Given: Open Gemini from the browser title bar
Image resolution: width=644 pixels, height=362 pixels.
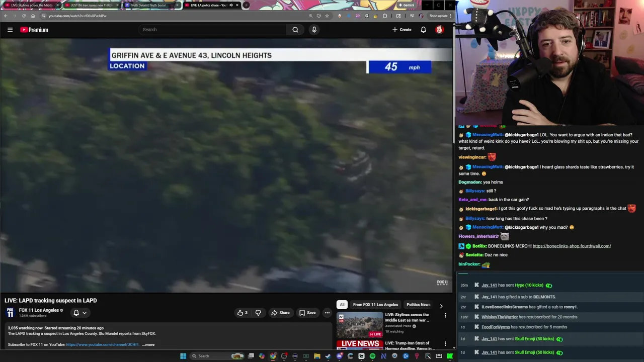Looking at the screenshot, I should click(406, 5).
